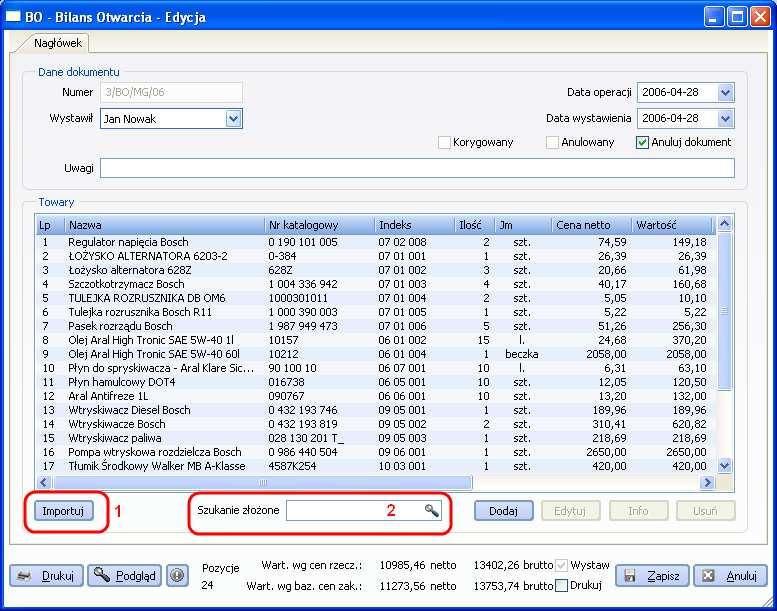Toggle the Anulowany checkbox

point(553,142)
